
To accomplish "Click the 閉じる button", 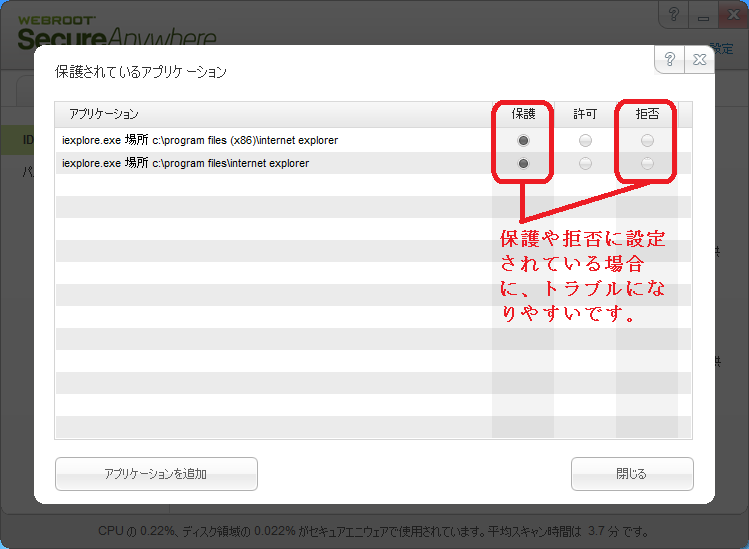I will click(632, 474).
